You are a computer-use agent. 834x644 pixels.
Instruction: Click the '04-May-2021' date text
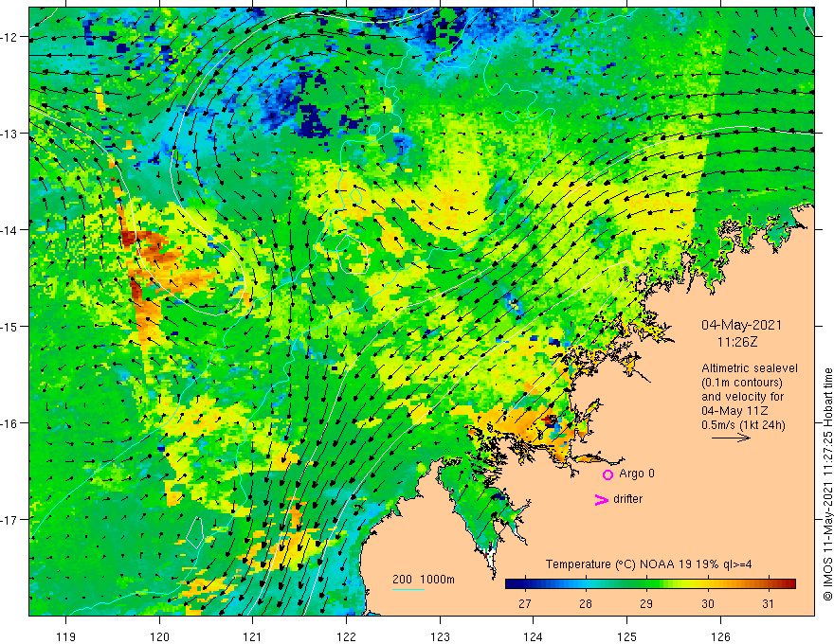point(741,325)
